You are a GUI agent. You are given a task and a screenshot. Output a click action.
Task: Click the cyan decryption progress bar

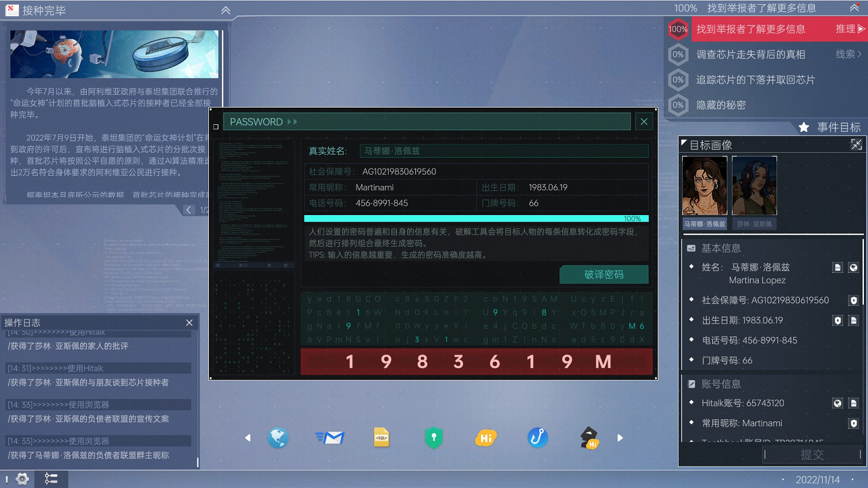[476, 219]
